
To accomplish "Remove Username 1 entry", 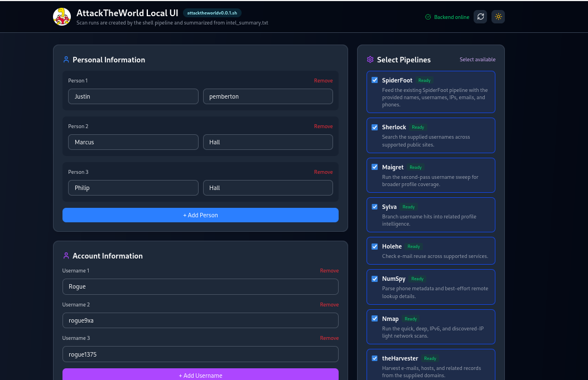I will (329, 271).
